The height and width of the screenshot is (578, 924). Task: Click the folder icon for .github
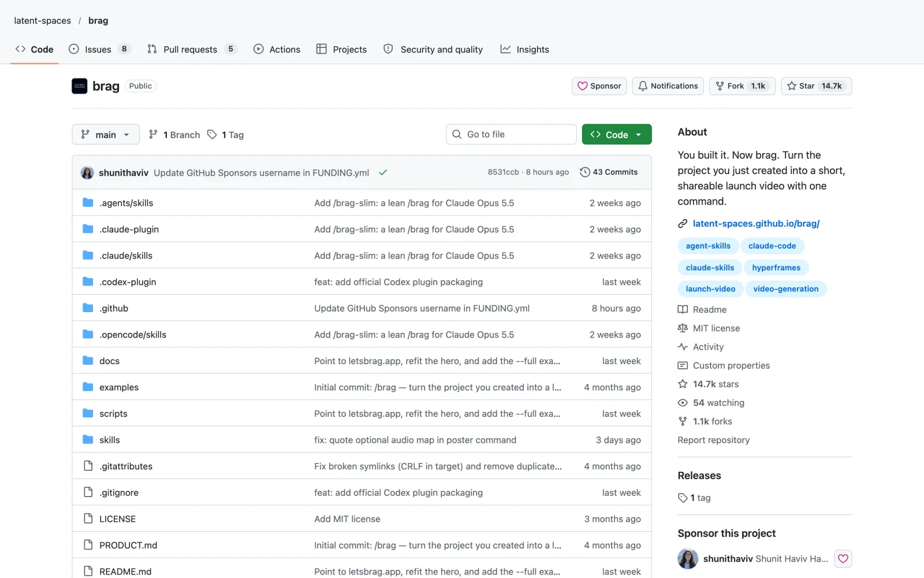click(x=88, y=308)
